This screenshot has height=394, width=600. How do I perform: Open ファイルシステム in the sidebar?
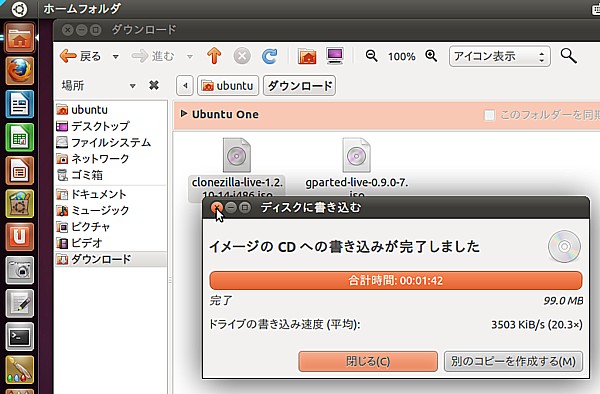coord(111,142)
